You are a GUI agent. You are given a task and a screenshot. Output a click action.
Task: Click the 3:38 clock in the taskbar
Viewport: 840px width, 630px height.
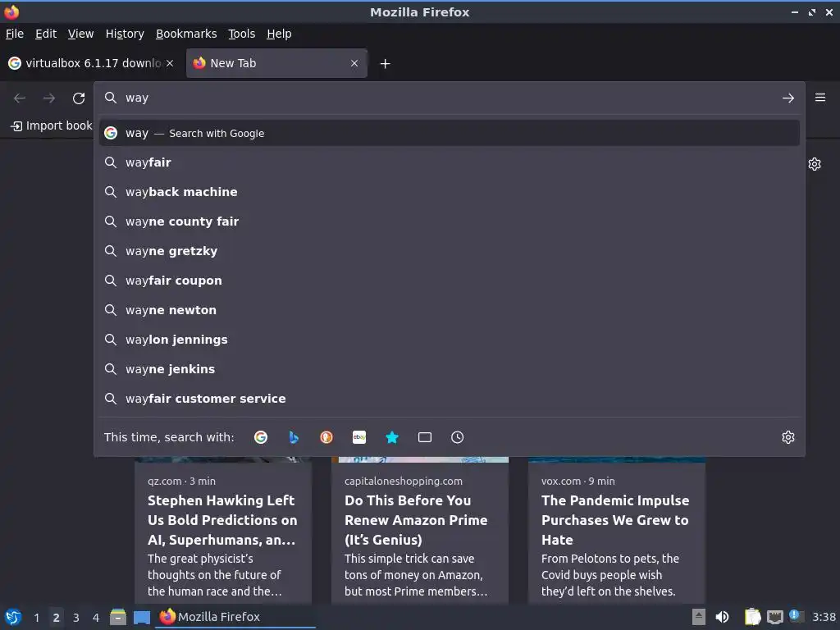824,617
